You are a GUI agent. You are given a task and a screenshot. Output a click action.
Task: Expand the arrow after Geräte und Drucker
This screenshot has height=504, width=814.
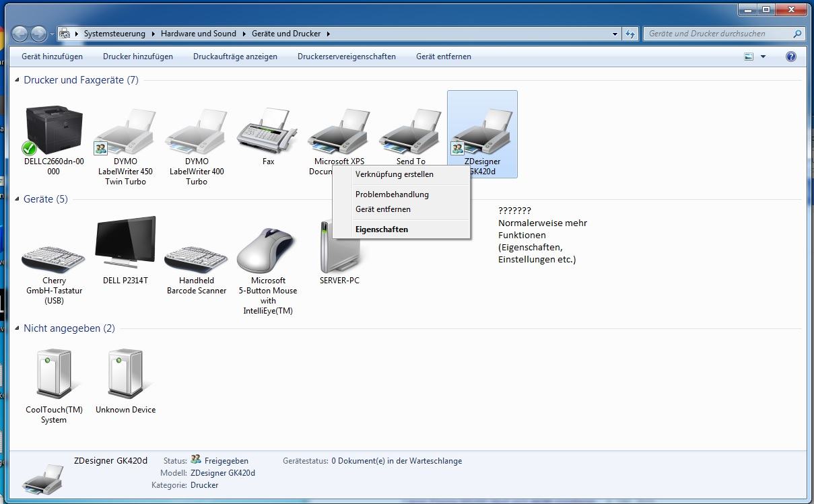pos(328,34)
